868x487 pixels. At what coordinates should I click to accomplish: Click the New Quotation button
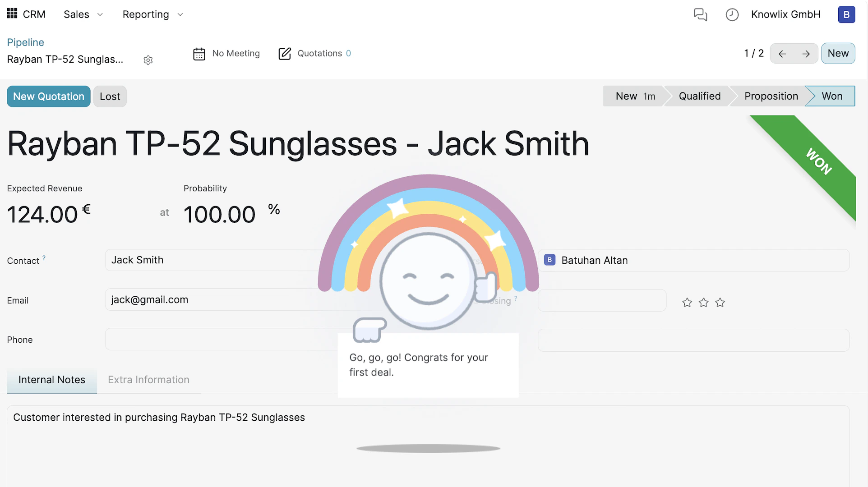tap(49, 96)
